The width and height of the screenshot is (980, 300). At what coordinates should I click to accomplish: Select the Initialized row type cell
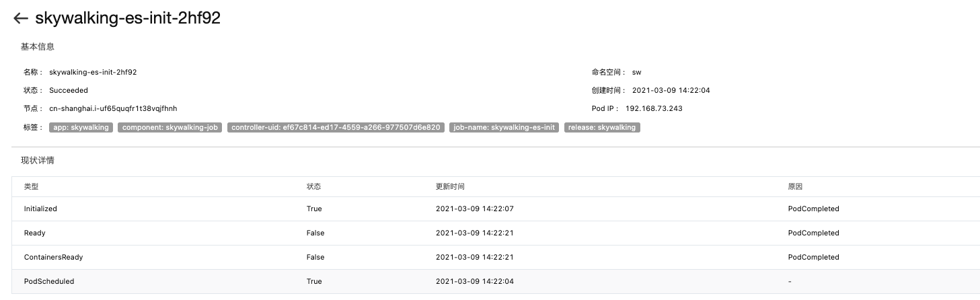pyautogui.click(x=40, y=209)
